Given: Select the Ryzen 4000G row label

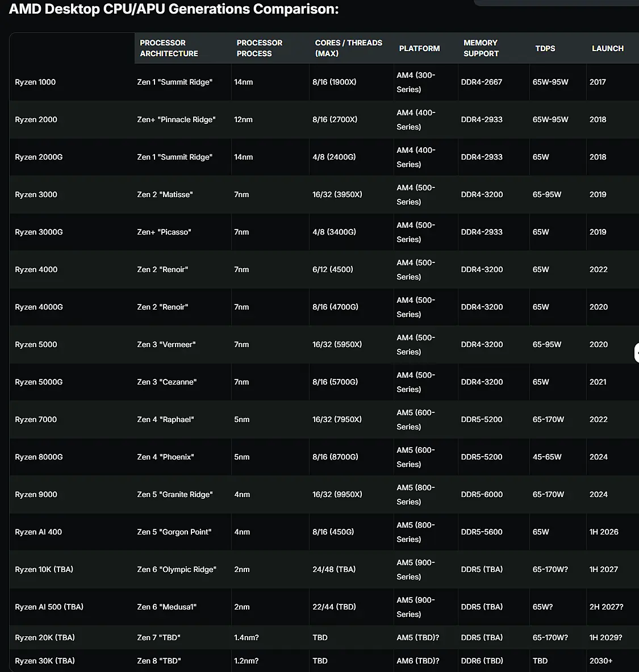Looking at the screenshot, I should [39, 307].
